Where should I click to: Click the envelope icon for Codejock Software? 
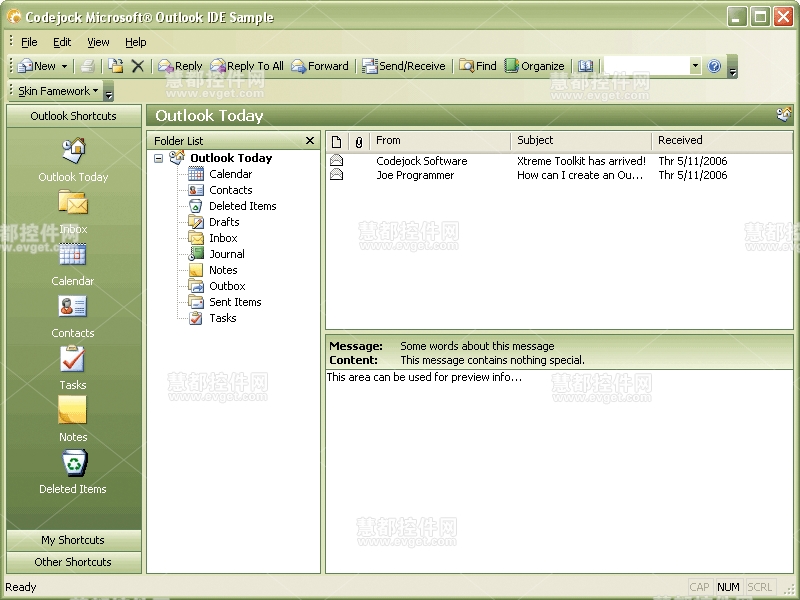click(x=336, y=161)
